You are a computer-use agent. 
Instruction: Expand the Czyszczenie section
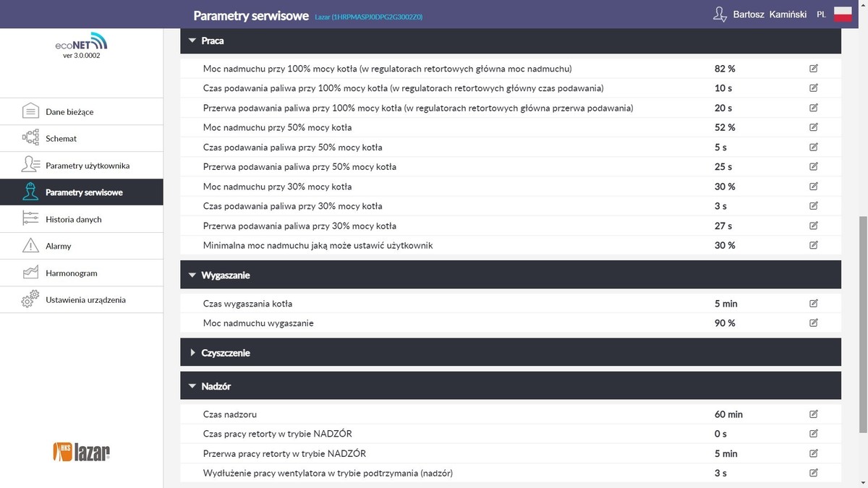pos(192,353)
